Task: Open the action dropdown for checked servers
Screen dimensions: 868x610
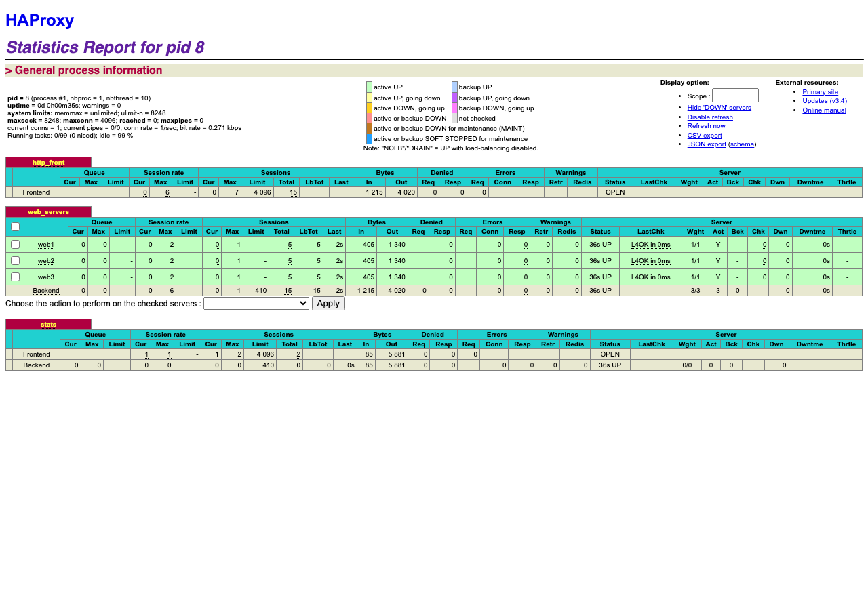Action: pyautogui.click(x=256, y=304)
